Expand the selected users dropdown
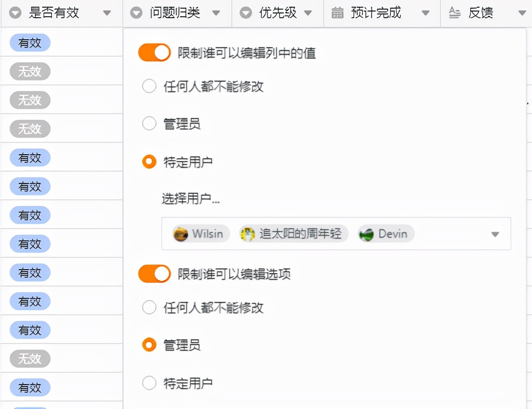 click(x=494, y=234)
